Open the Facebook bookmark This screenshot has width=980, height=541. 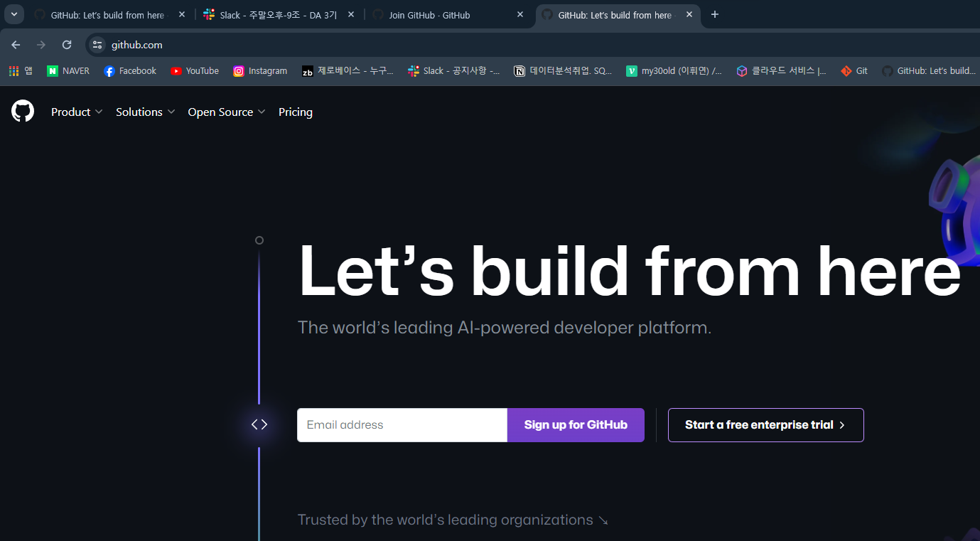tap(129, 70)
